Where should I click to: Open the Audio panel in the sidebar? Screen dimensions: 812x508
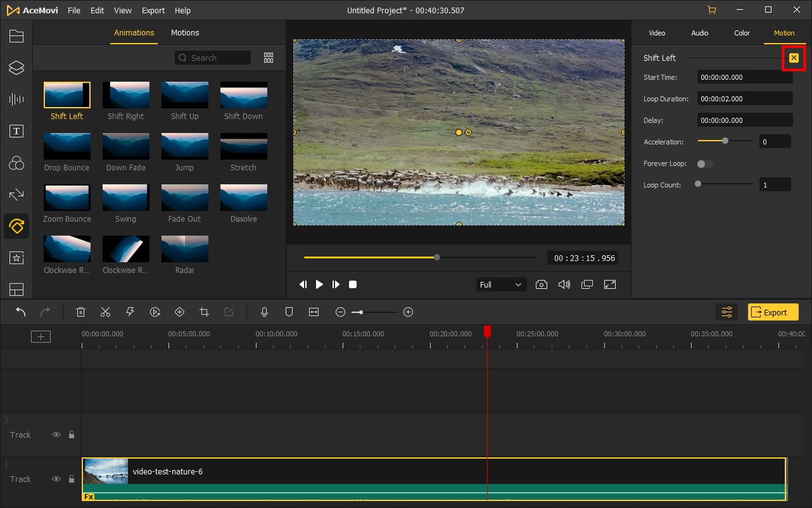pyautogui.click(x=16, y=99)
